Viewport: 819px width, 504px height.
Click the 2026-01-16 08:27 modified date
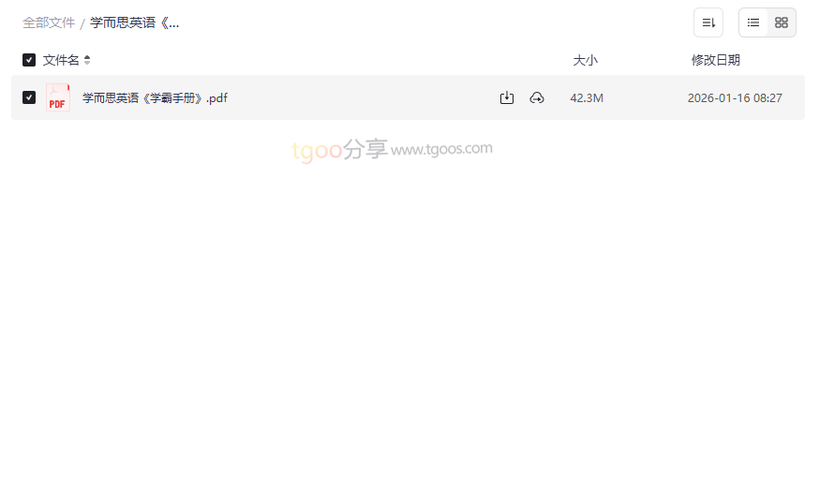point(735,98)
